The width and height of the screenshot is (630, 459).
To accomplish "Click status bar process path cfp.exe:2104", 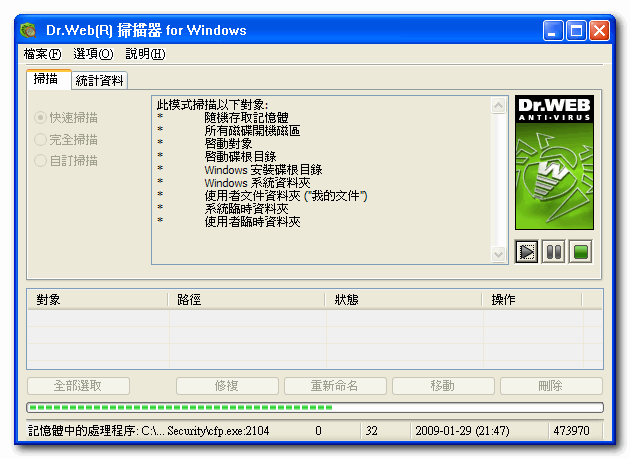I will click(x=149, y=431).
